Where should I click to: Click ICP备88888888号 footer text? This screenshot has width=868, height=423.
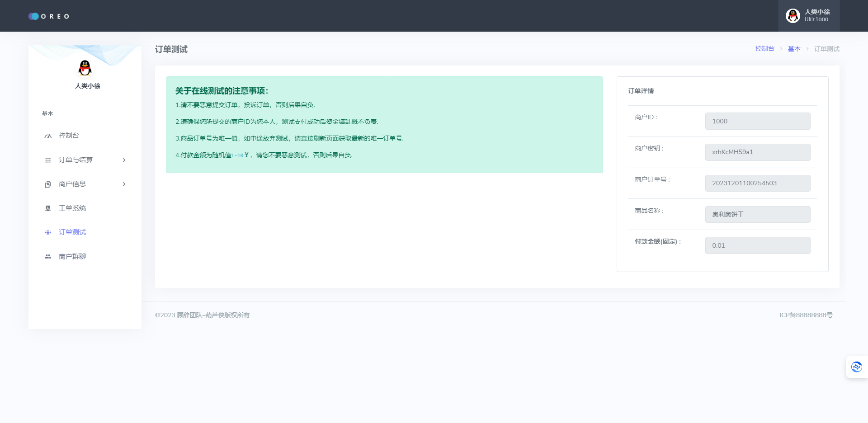tap(806, 315)
